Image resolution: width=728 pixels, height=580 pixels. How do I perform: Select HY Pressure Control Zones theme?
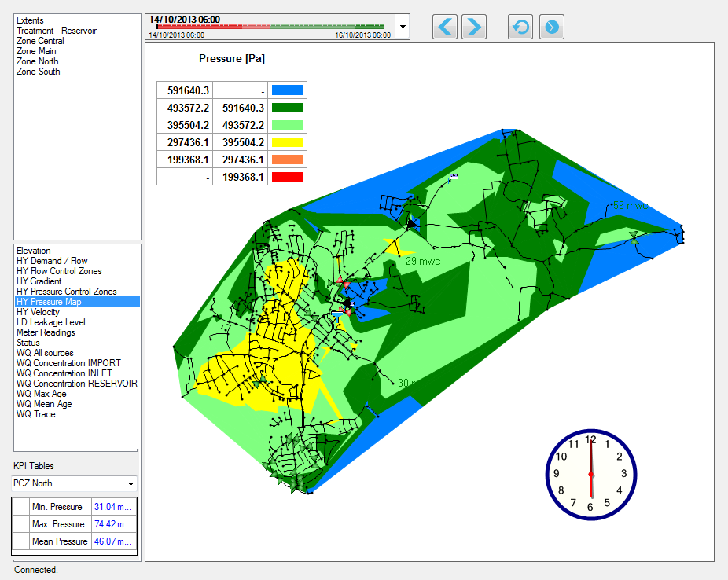[66, 292]
